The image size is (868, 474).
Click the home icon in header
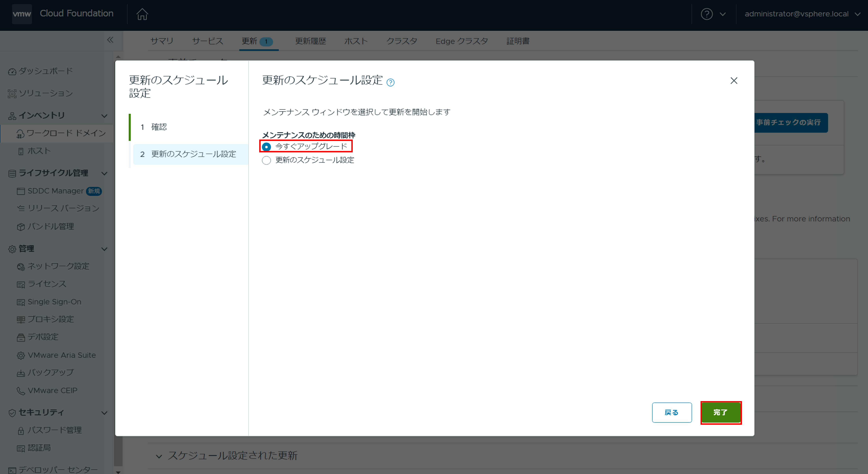point(142,14)
